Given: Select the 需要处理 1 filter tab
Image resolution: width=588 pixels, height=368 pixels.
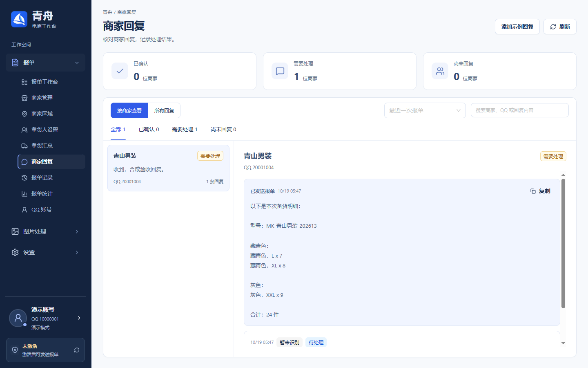Looking at the screenshot, I should [185, 129].
